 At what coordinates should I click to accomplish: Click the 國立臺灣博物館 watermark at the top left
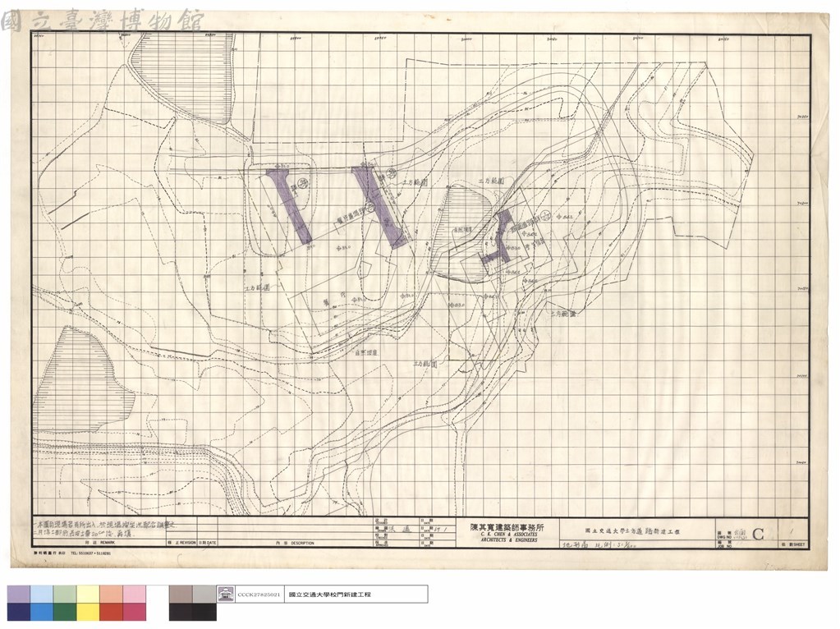click(x=103, y=21)
